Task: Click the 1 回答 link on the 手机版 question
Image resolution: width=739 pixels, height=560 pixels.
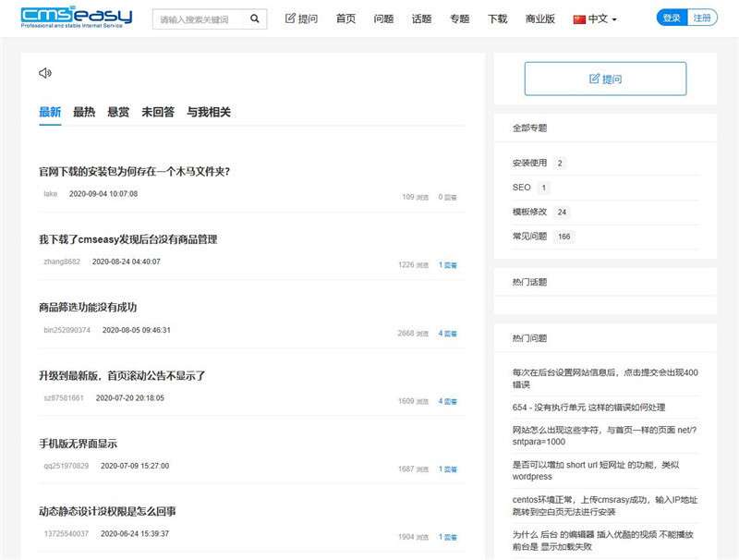Action: [448, 469]
